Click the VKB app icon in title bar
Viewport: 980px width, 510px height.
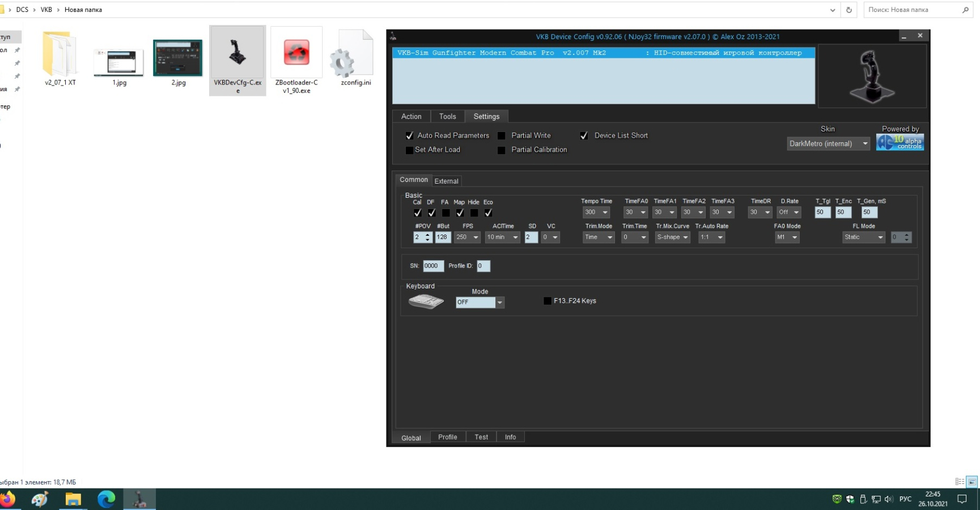[393, 36]
